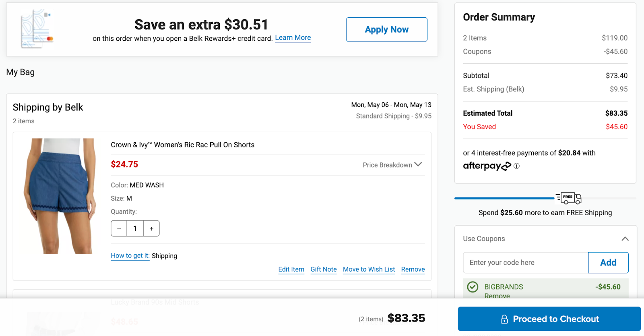The height and width of the screenshot is (336, 644).
Task: Click the Afterpay info icon
Action: pyautogui.click(x=516, y=166)
